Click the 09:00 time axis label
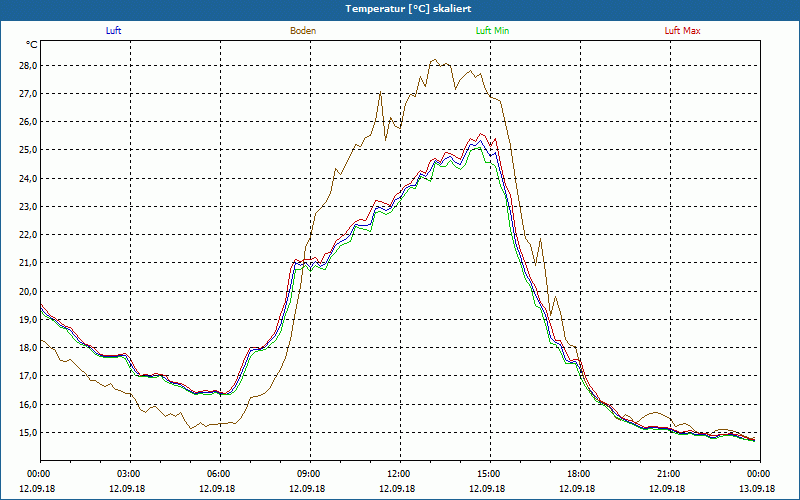The width and height of the screenshot is (800, 500). coord(310,474)
